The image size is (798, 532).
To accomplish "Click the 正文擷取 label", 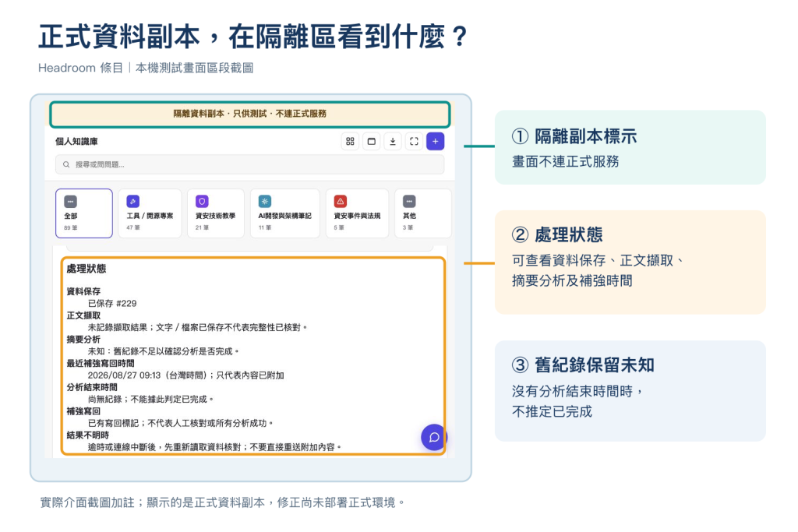I will click(83, 315).
